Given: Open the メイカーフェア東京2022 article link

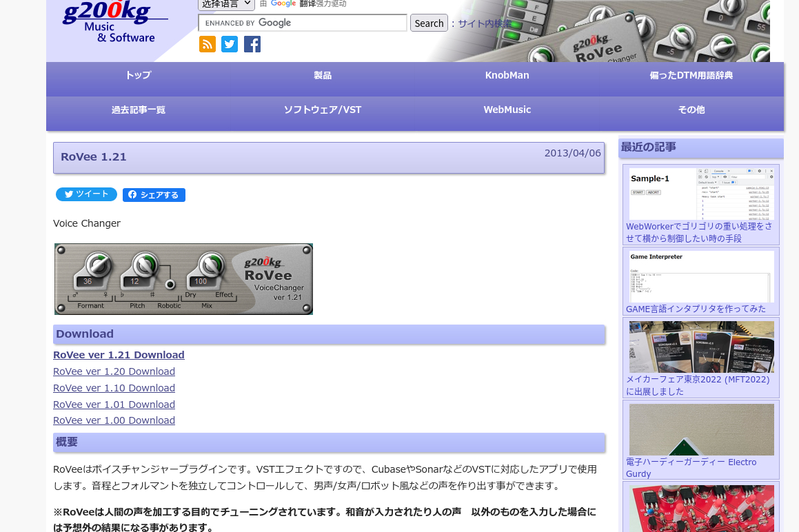Looking at the screenshot, I should (x=698, y=385).
